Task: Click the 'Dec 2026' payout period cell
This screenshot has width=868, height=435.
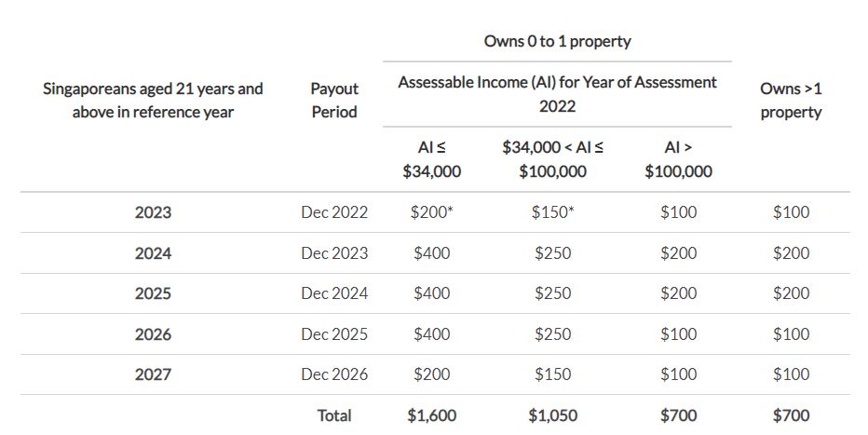Action: [334, 374]
